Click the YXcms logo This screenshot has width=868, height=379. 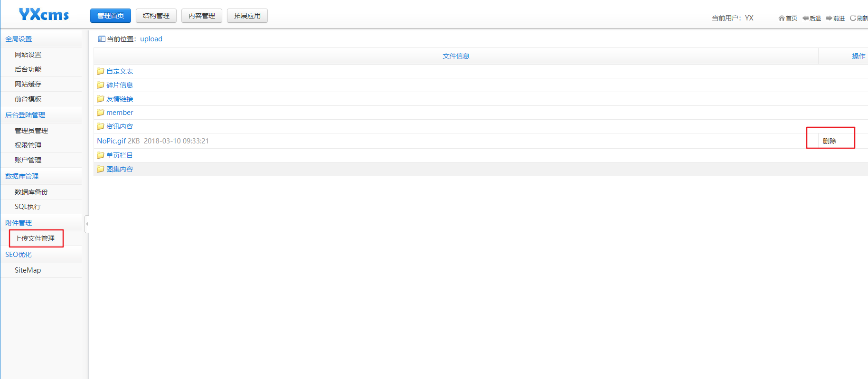coord(44,15)
